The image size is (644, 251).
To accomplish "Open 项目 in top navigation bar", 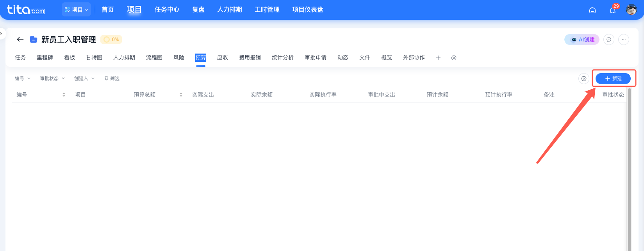I will tap(134, 9).
